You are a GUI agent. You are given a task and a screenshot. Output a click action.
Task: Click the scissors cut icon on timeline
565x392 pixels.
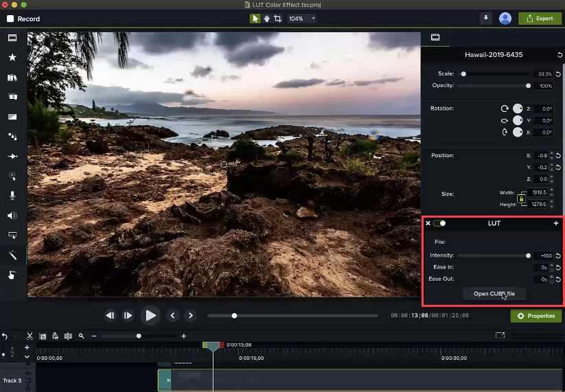pos(30,336)
